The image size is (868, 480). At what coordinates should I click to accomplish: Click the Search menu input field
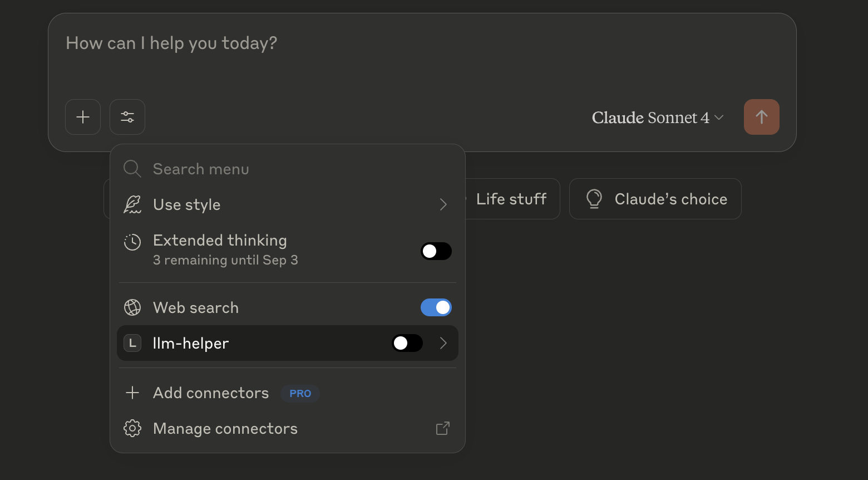tap(288, 169)
